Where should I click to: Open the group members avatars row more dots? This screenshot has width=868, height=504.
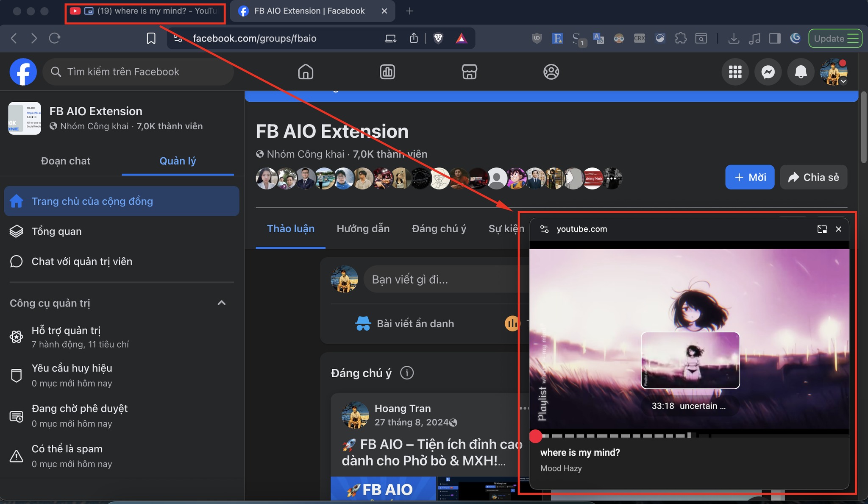612,178
